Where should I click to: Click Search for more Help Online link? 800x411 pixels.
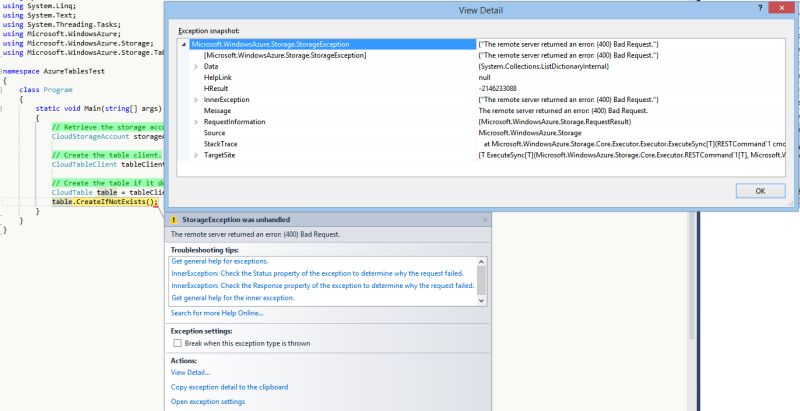[x=217, y=313]
